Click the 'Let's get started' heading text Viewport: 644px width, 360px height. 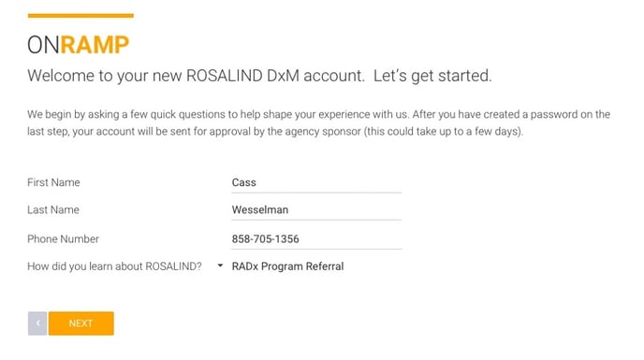pos(432,76)
